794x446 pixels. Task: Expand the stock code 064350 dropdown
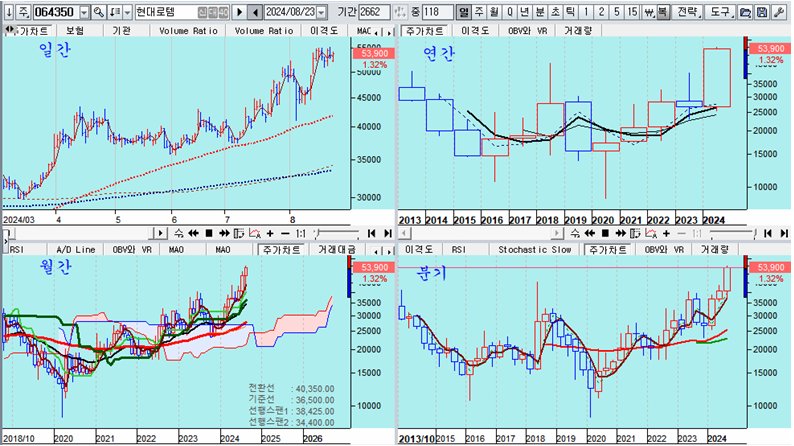coord(83,12)
